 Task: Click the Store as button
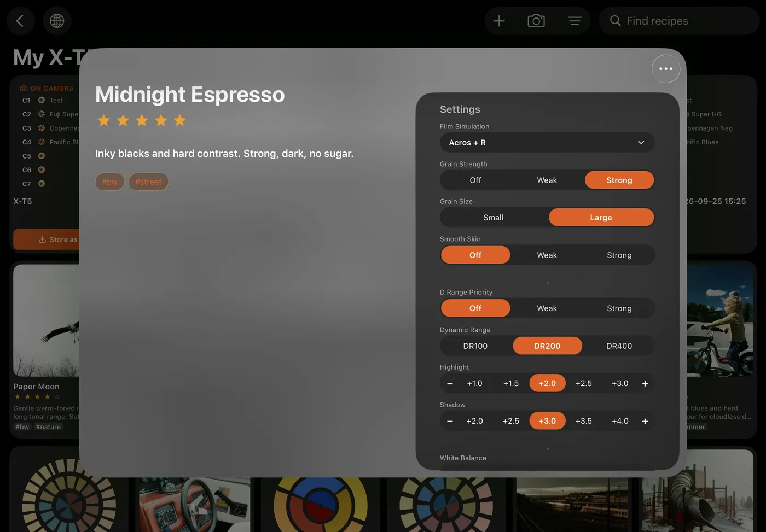pos(47,239)
